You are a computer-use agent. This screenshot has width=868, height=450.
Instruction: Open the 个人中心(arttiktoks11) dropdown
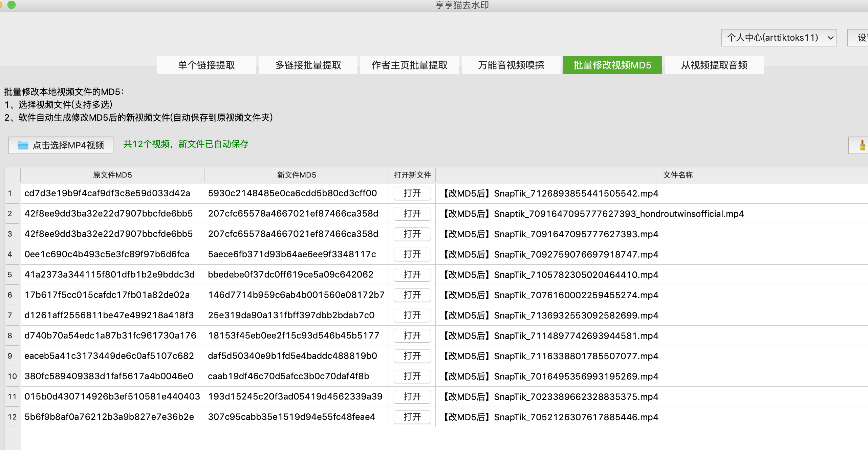tap(779, 38)
